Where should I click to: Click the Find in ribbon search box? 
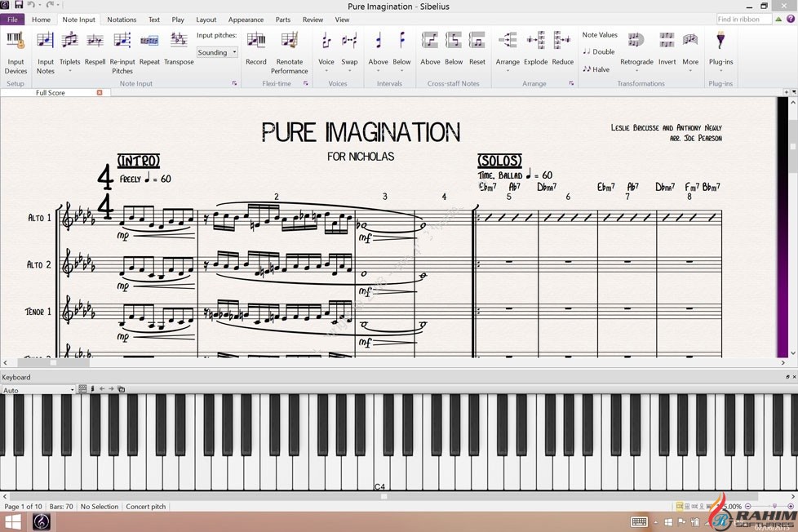743,20
